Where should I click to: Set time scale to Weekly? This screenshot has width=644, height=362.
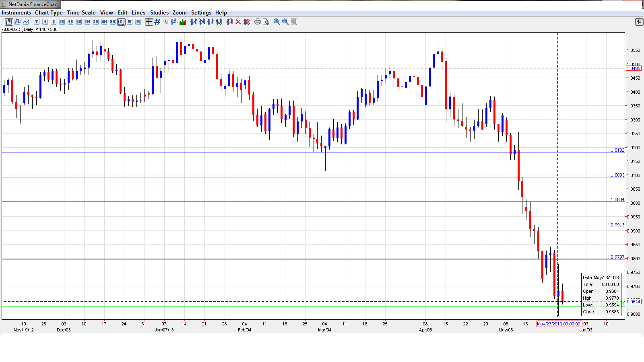(x=130, y=22)
